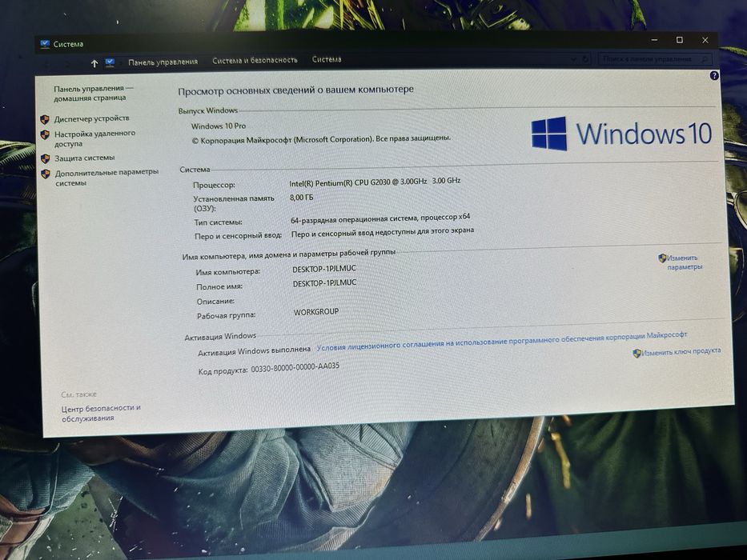The height and width of the screenshot is (560, 747).
Task: Click the address bar refresh button
Action: 585,59
